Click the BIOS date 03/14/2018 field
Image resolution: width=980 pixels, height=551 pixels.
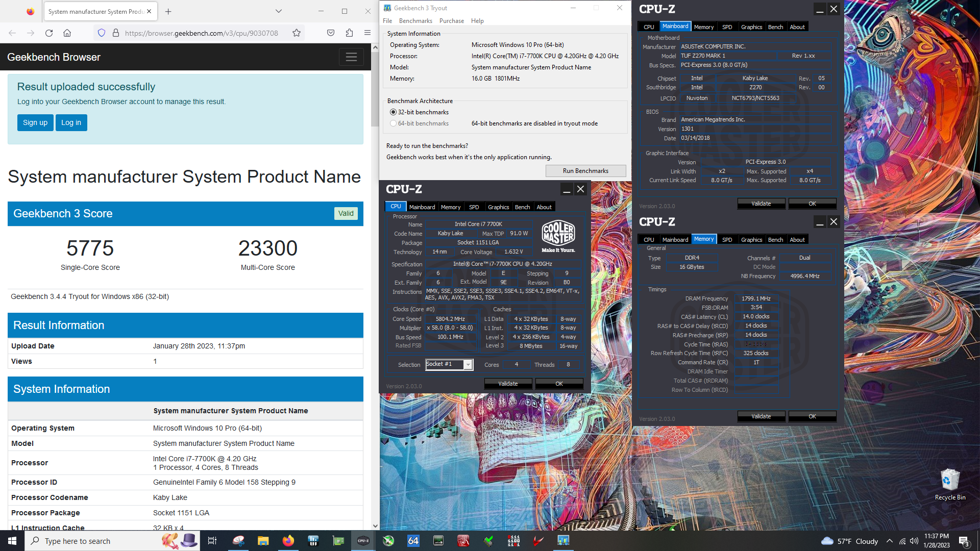pyautogui.click(x=755, y=138)
